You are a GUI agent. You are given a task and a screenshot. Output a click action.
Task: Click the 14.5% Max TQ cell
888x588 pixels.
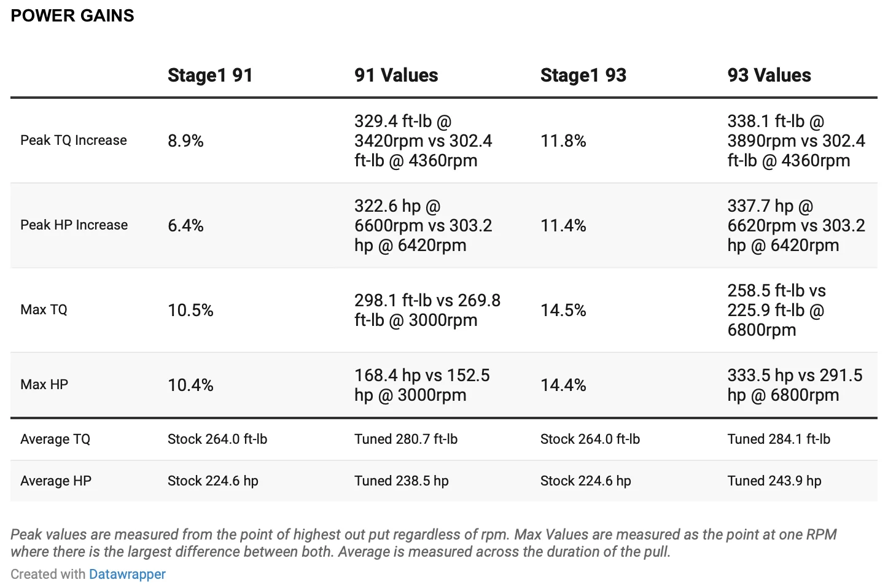[x=563, y=311]
